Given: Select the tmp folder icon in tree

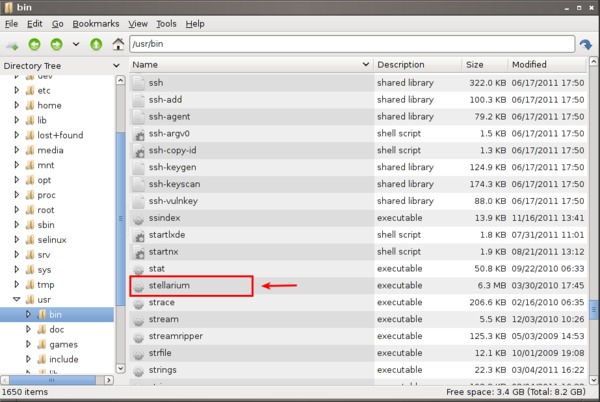Looking at the screenshot, I should [x=30, y=285].
